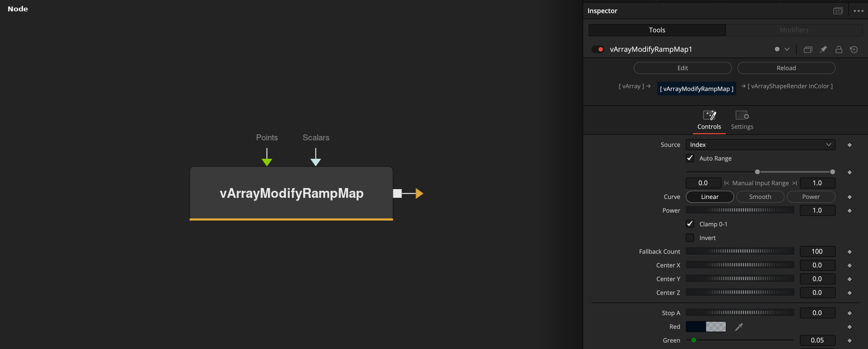This screenshot has width=868, height=349.
Task: Click the Center Y value field
Action: pos(818,279)
